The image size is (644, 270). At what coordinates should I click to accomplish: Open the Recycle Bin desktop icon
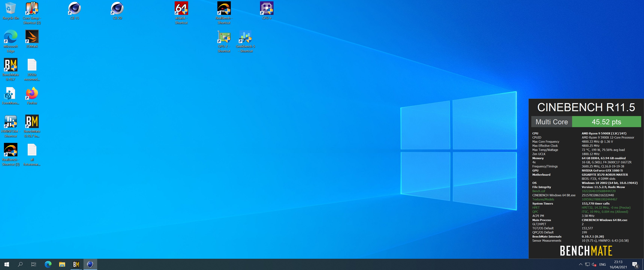(x=10, y=11)
